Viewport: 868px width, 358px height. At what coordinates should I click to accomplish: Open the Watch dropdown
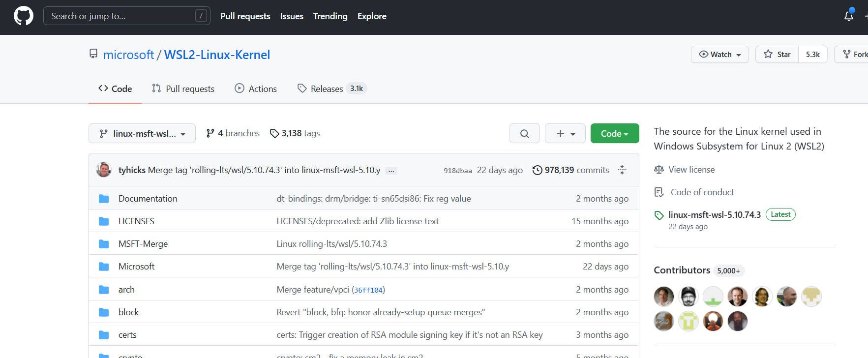pyautogui.click(x=720, y=54)
